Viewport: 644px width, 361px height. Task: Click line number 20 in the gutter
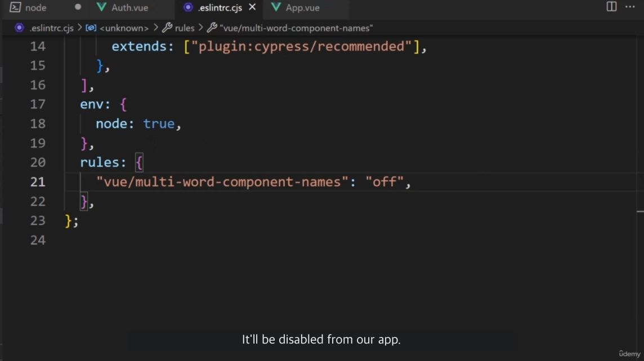tap(37, 163)
